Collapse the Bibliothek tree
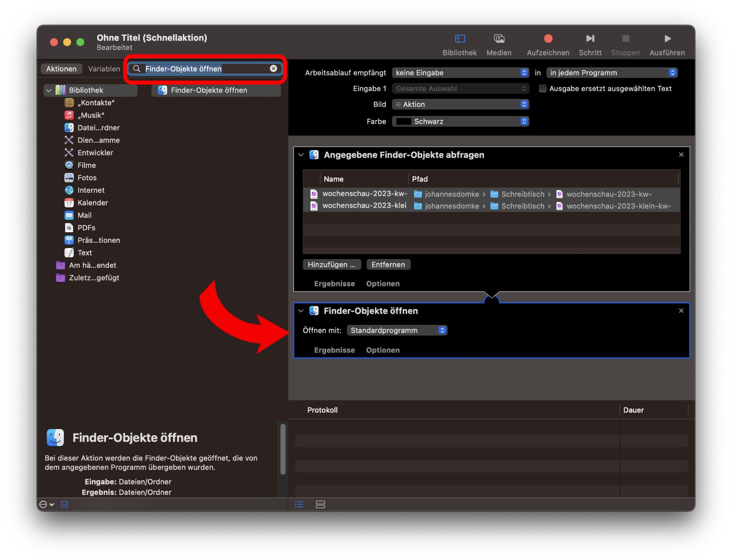Screen dimensions: 732x560 coord(49,90)
